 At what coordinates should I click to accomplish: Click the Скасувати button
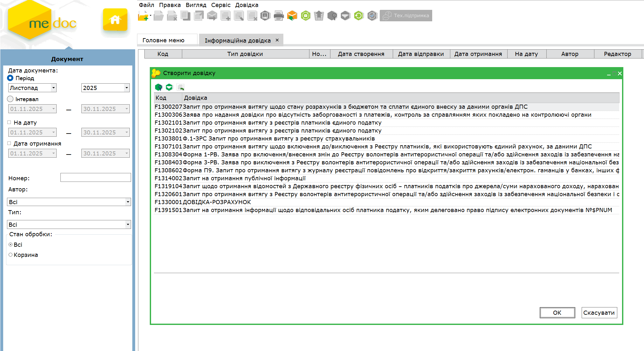point(599,313)
